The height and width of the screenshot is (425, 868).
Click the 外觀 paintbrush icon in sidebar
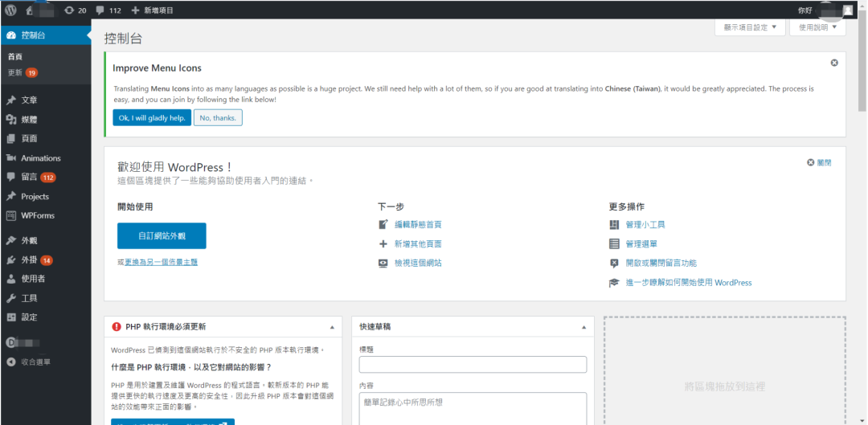tap(11, 241)
